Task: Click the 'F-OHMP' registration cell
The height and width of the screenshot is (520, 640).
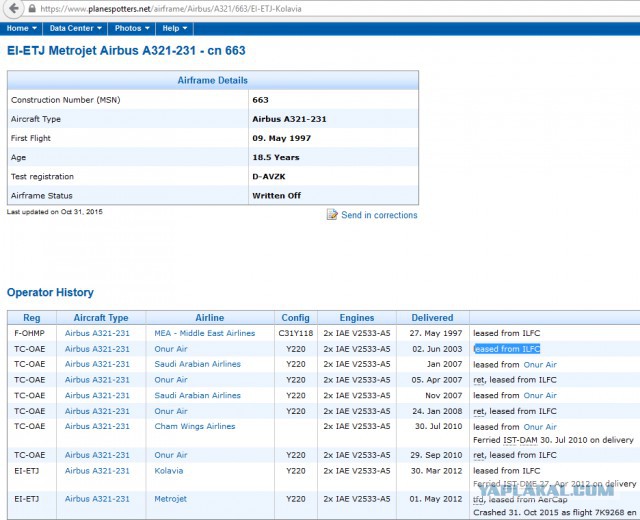Action: tap(29, 333)
